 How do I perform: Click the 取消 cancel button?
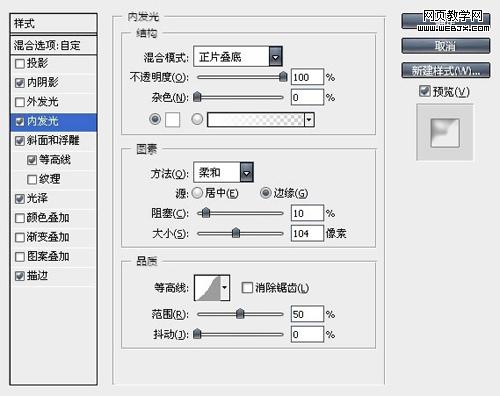point(446,46)
